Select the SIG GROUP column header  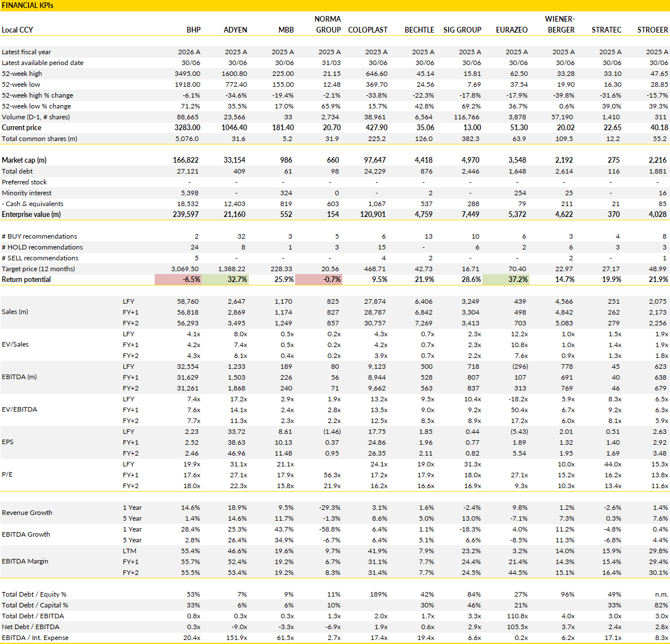coord(462,30)
